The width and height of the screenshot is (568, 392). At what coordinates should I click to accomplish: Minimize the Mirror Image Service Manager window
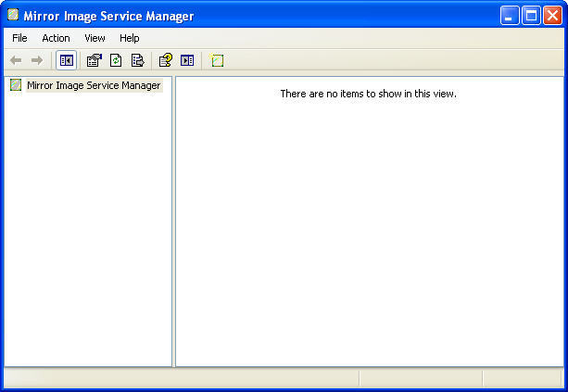[510, 16]
